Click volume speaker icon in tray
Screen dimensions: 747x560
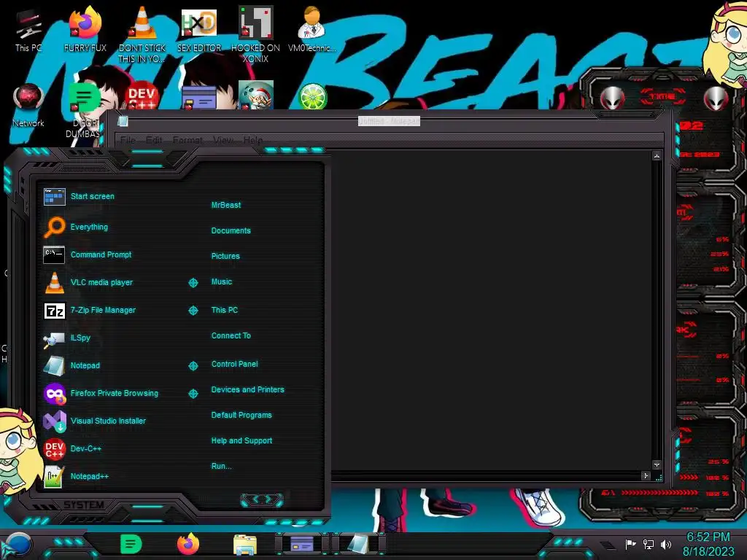[x=666, y=544]
